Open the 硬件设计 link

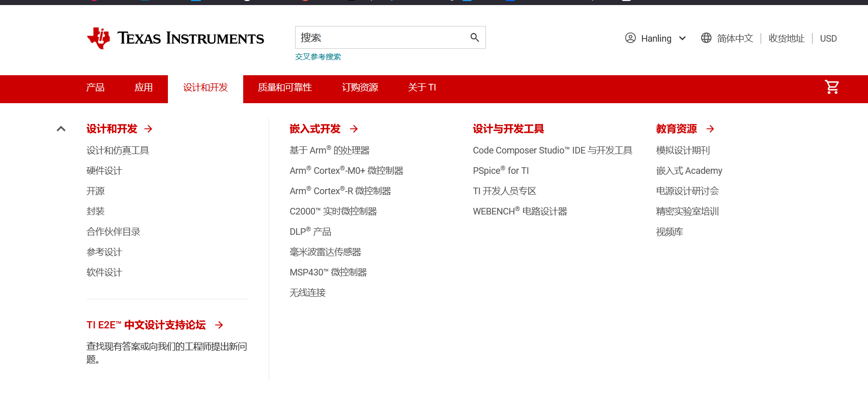(104, 171)
